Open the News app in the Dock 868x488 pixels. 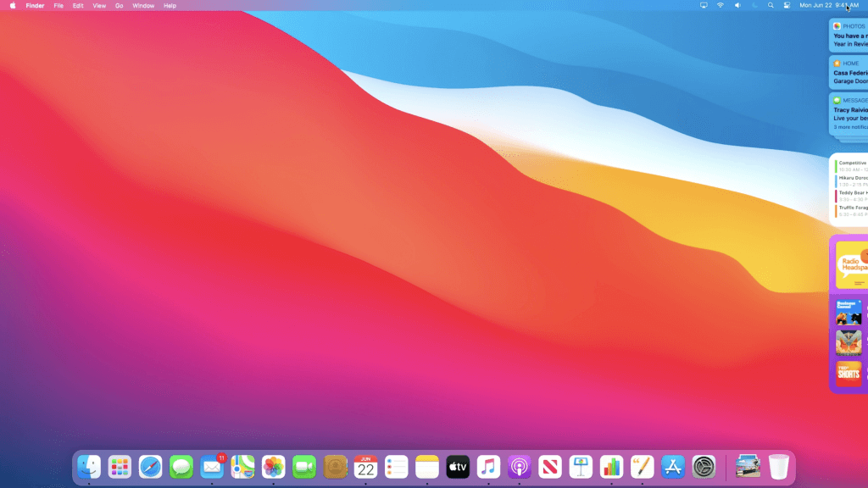[549, 467]
